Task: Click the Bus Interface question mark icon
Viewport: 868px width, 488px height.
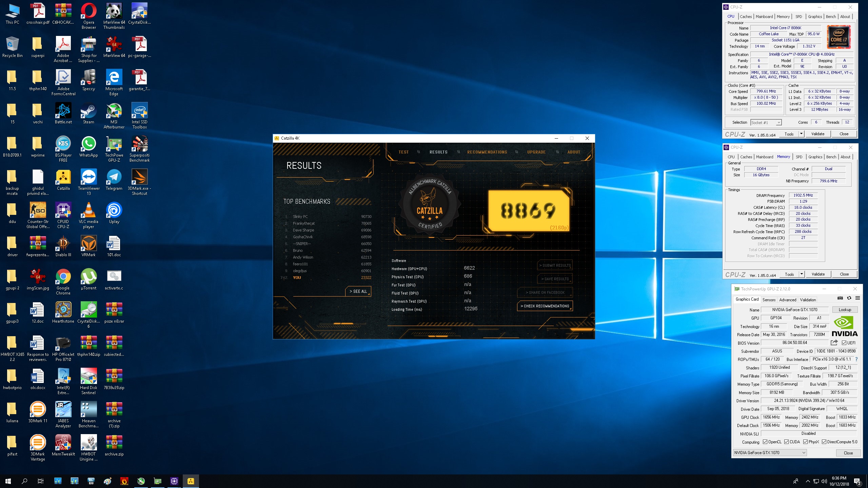Action: (856, 359)
